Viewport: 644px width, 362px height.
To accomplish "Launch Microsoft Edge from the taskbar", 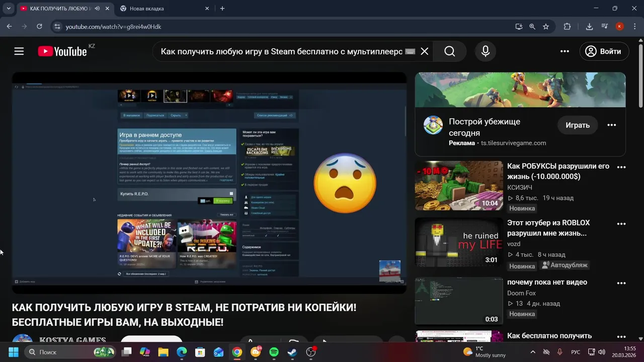I will pyautogui.click(x=182, y=352).
